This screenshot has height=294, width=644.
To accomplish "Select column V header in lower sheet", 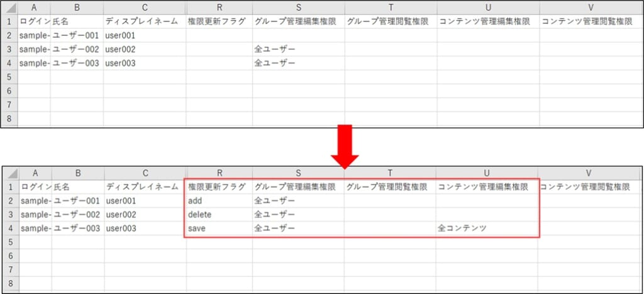I will 589,173.
